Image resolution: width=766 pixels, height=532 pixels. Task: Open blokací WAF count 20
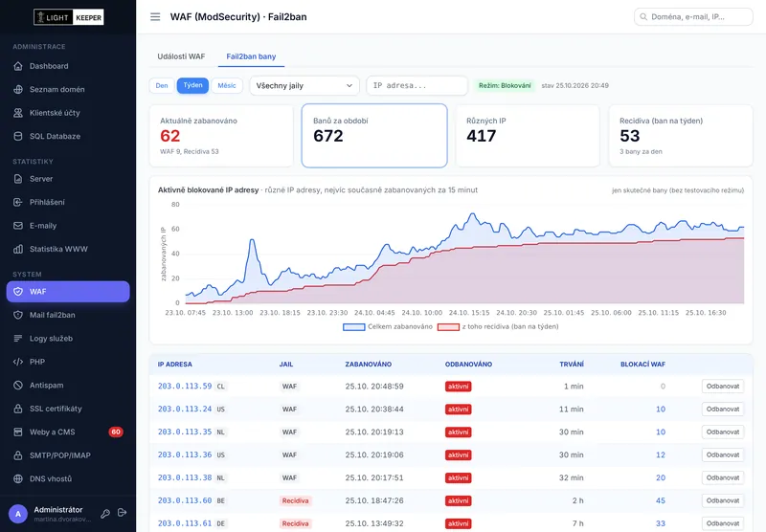click(x=661, y=477)
